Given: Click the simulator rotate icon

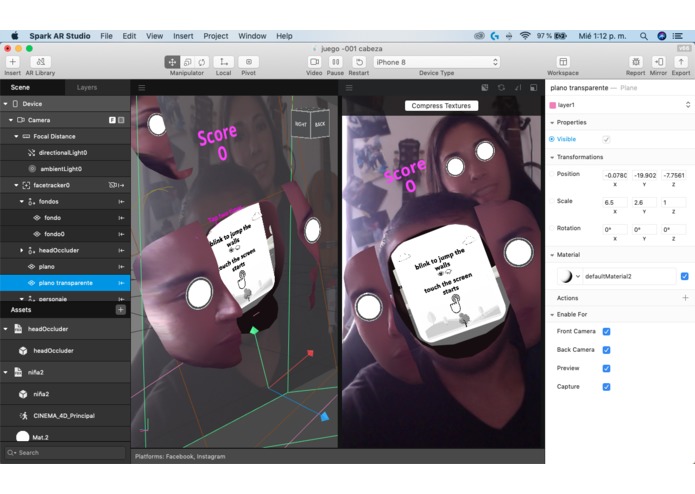Looking at the screenshot, I should [x=501, y=88].
